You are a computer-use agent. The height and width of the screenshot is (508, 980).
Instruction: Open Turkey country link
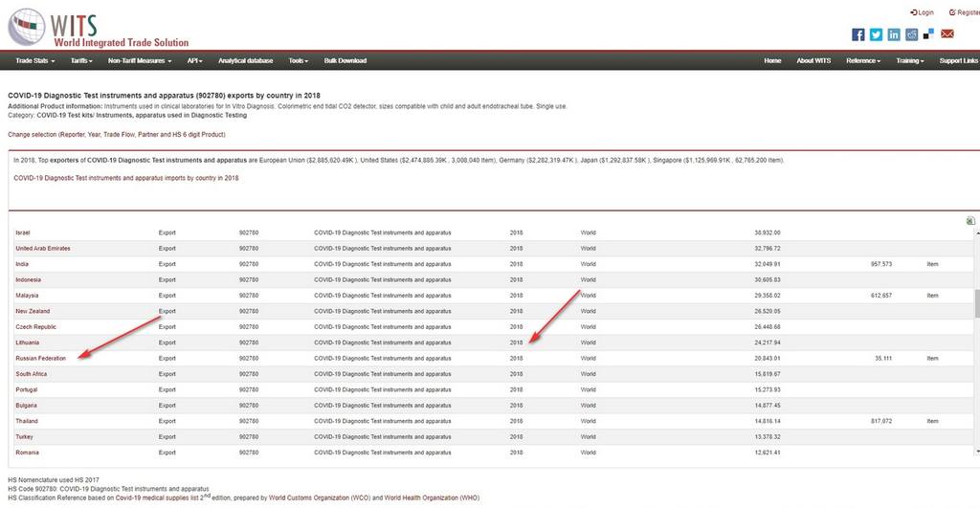click(x=24, y=437)
